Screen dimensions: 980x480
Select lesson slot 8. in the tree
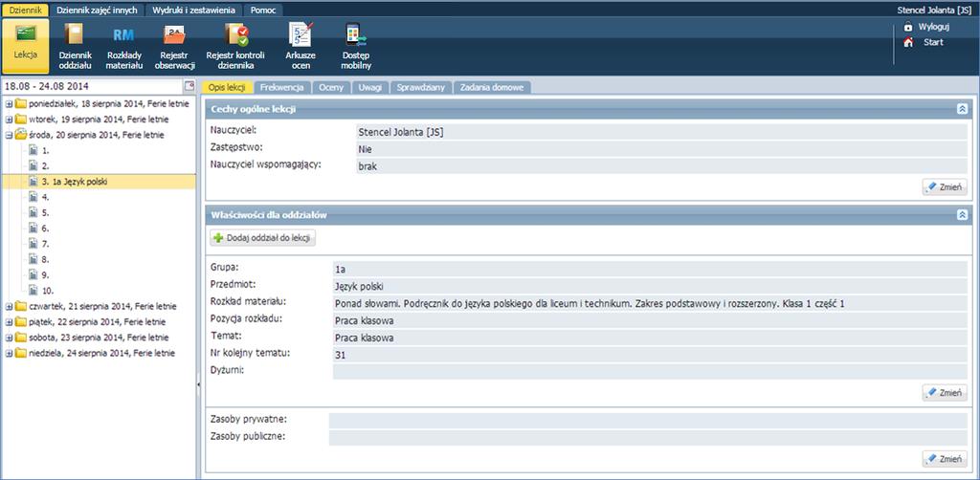[x=46, y=260]
